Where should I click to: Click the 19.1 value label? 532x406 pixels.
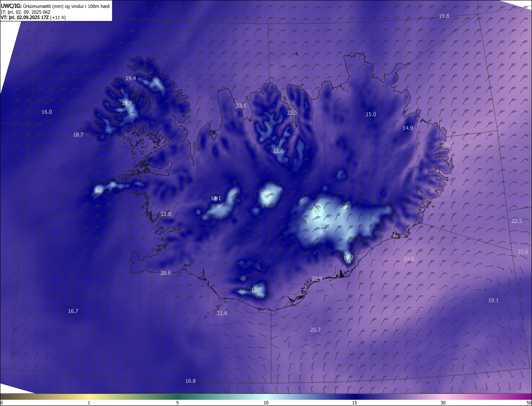click(493, 300)
